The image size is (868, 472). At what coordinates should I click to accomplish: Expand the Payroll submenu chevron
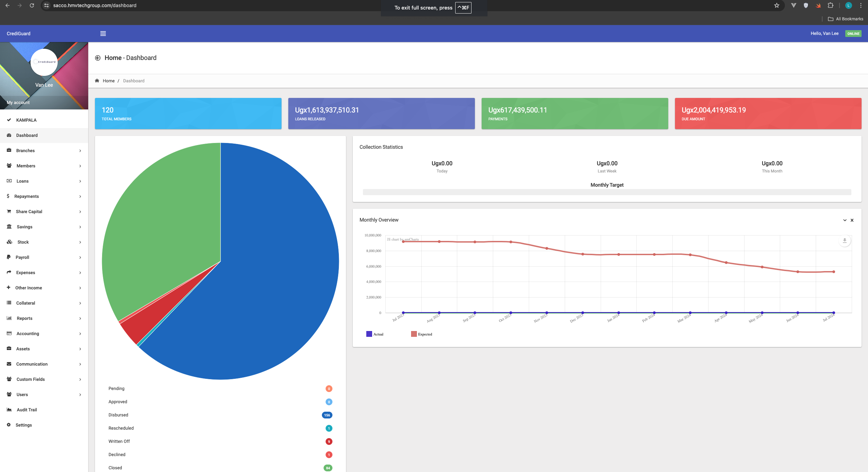(x=80, y=258)
